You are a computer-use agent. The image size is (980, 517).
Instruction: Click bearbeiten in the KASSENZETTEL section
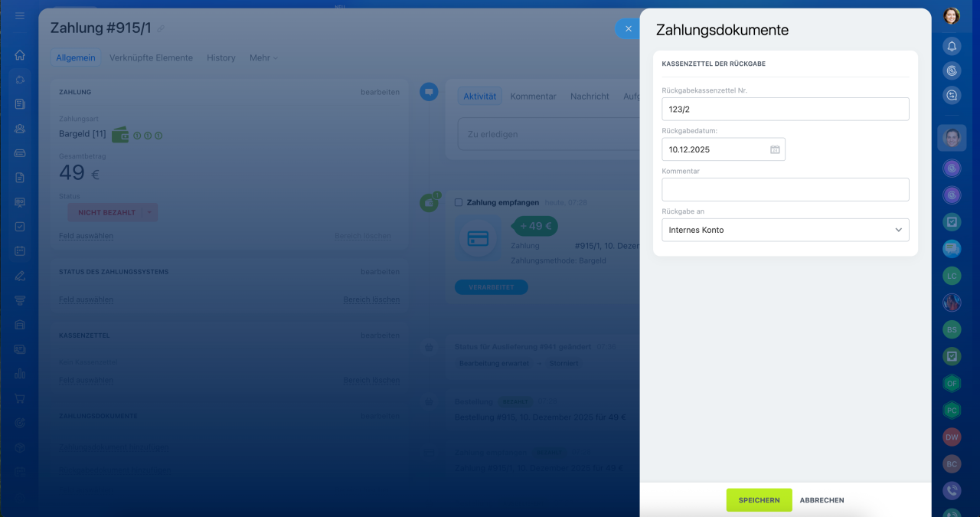pos(381,335)
